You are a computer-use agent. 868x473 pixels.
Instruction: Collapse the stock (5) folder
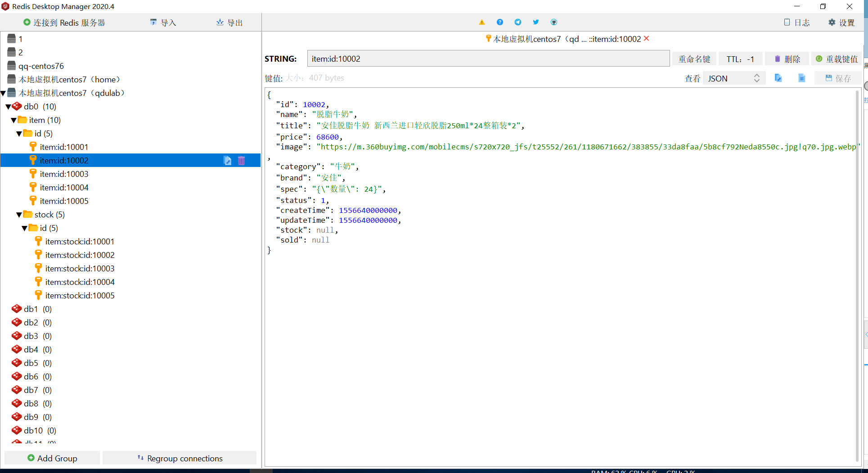(x=19, y=215)
